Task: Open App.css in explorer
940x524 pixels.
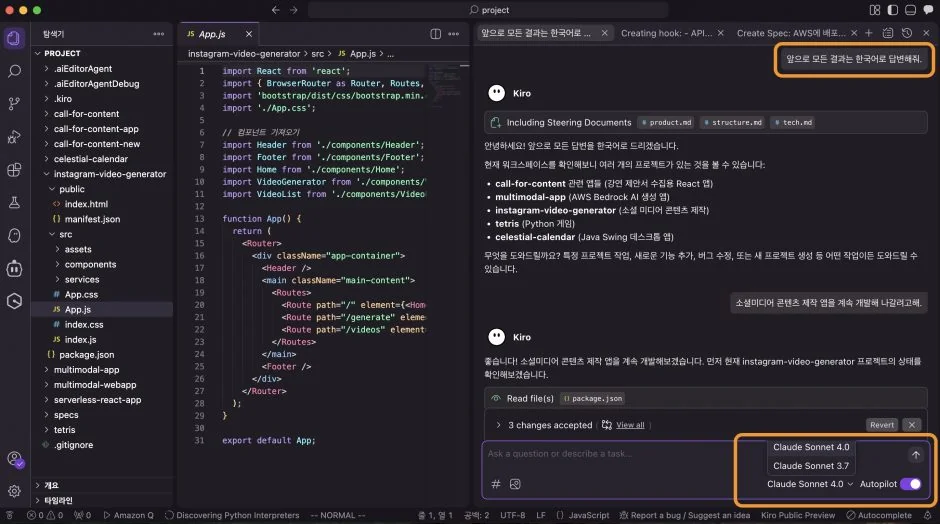Action: 81,294
